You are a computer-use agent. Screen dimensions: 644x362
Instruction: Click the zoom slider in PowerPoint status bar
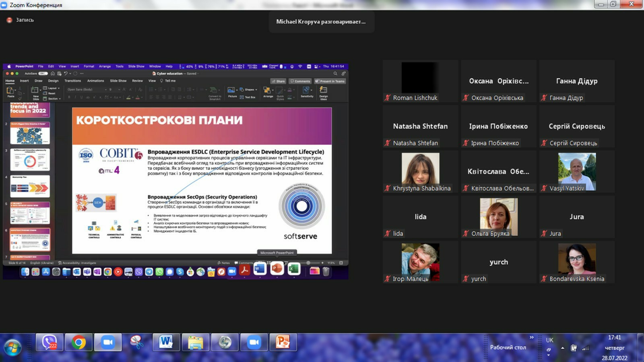pos(308,263)
